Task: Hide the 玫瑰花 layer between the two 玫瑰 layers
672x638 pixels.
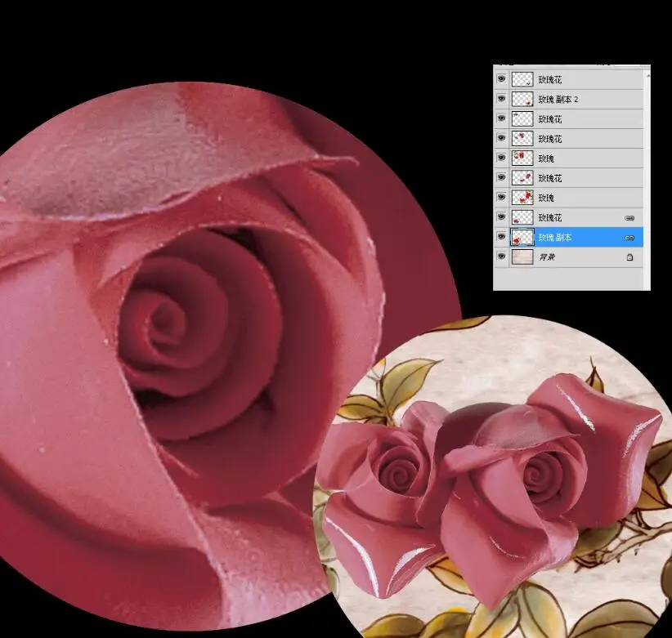Action: coord(501,177)
